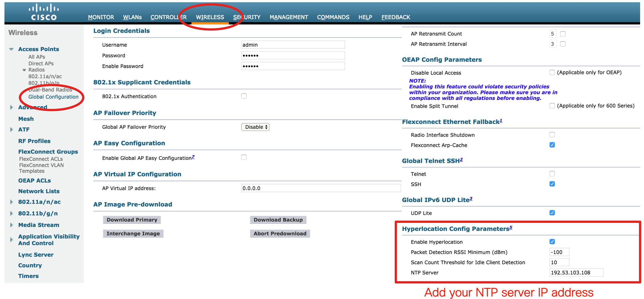Open the MONITOR menu

(101, 17)
